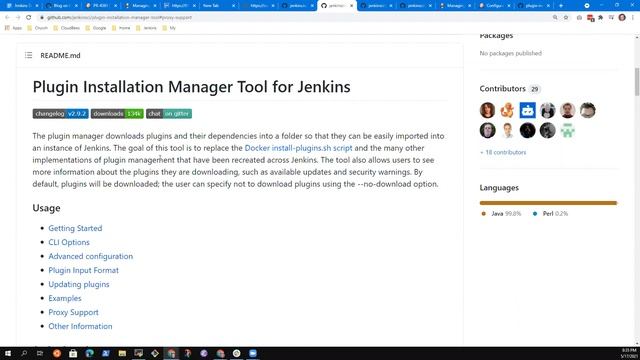The image size is (640, 360).
Task: Switch to the Blog tab
Action: click(60, 6)
